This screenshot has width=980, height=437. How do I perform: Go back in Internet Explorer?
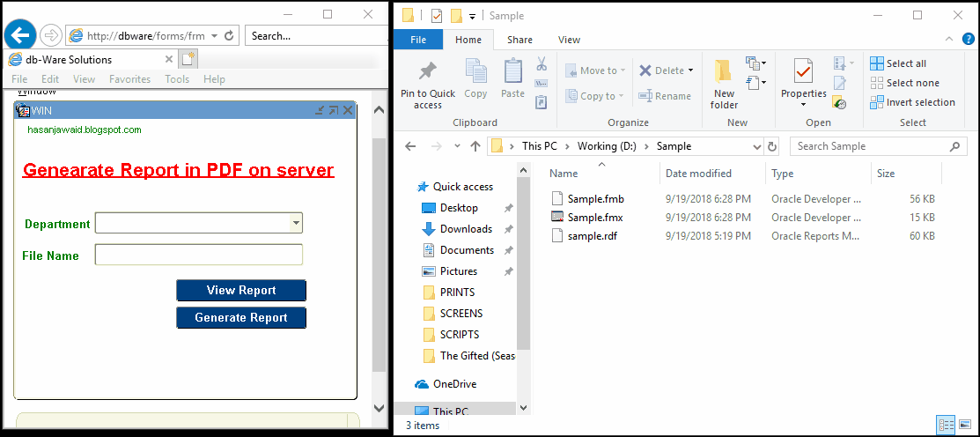pos(20,35)
